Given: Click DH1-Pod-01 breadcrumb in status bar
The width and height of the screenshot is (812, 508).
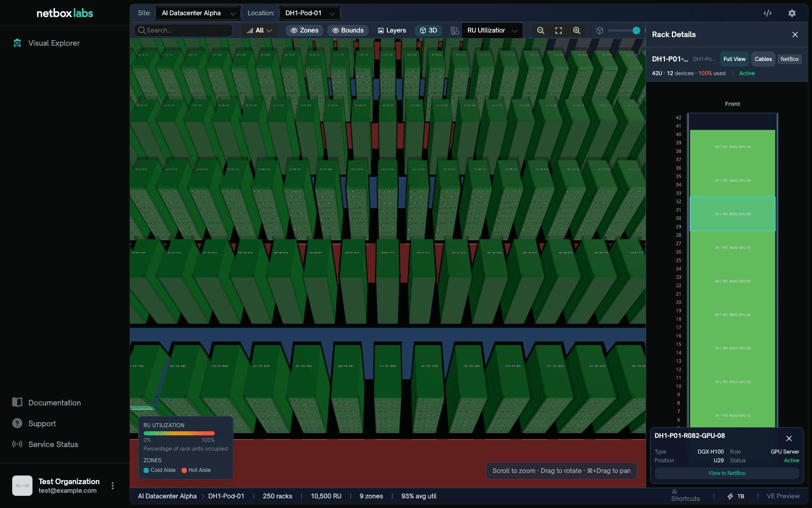Looking at the screenshot, I should tap(226, 496).
